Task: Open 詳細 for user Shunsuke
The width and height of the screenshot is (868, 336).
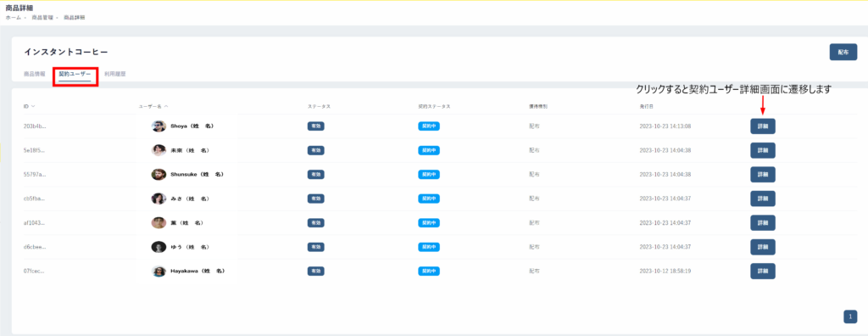Action: pyautogui.click(x=763, y=175)
